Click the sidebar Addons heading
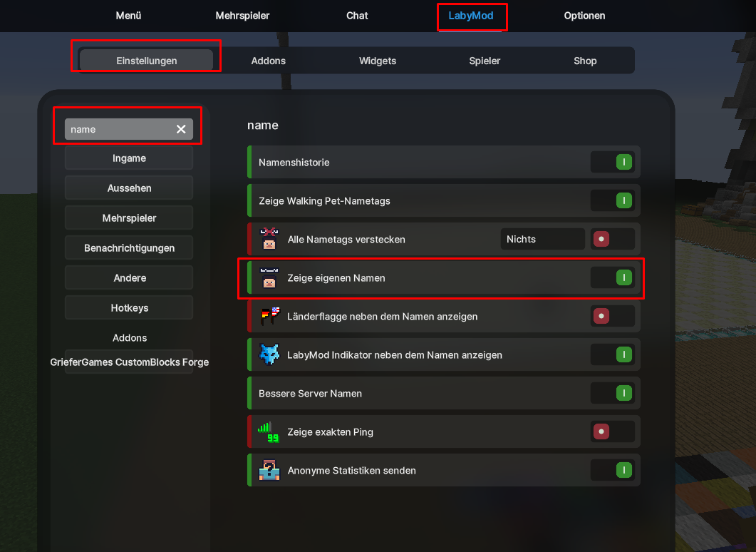Image resolution: width=756 pixels, height=552 pixels. pos(129,338)
